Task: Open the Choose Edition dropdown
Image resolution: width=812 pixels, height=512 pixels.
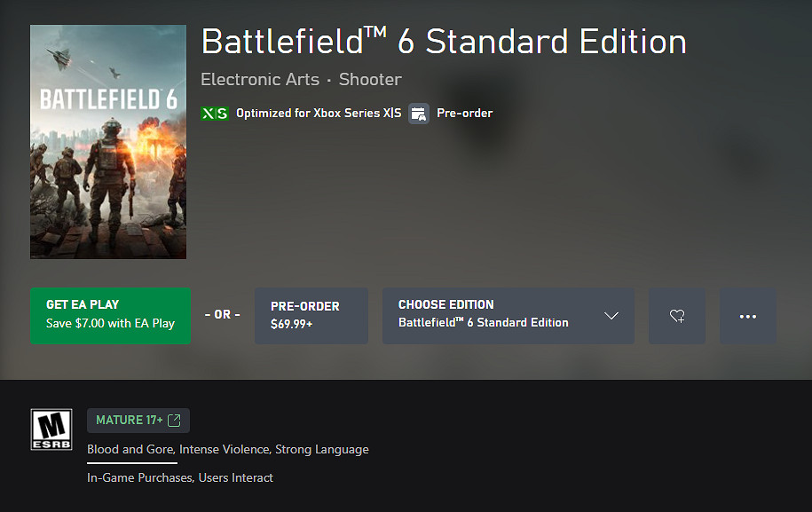Action: click(x=497, y=315)
